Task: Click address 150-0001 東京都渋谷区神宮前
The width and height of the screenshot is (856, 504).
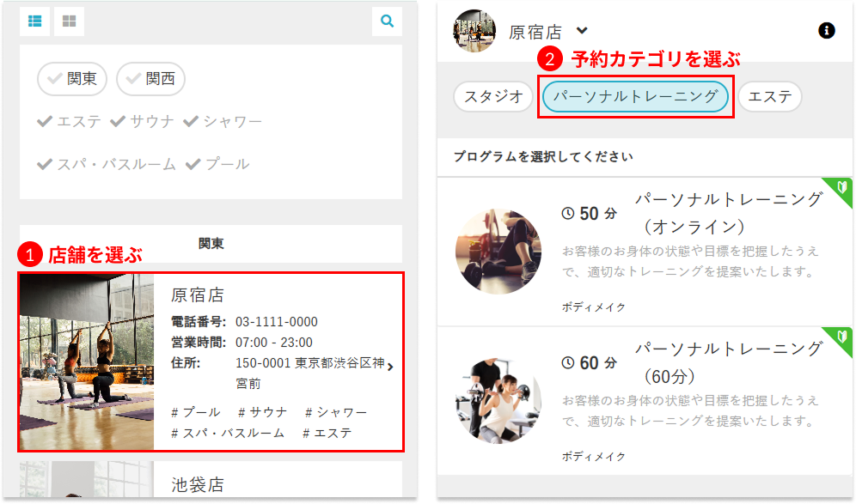Action: coord(310,373)
